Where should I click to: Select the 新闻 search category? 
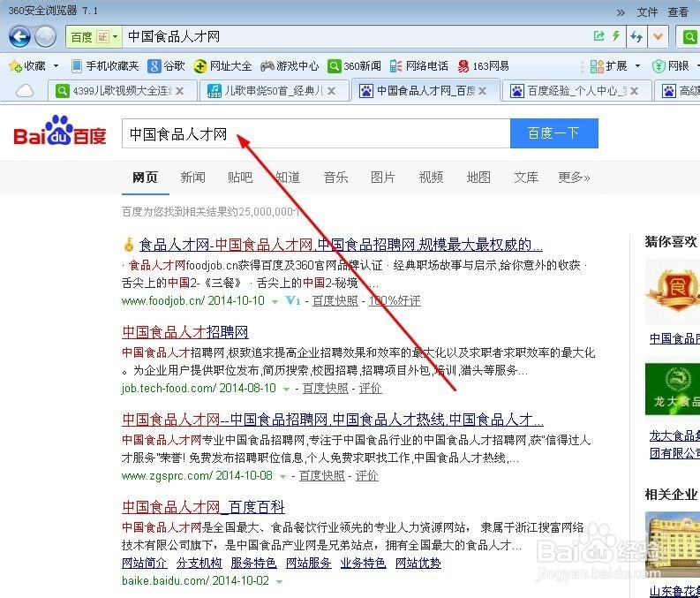192,178
